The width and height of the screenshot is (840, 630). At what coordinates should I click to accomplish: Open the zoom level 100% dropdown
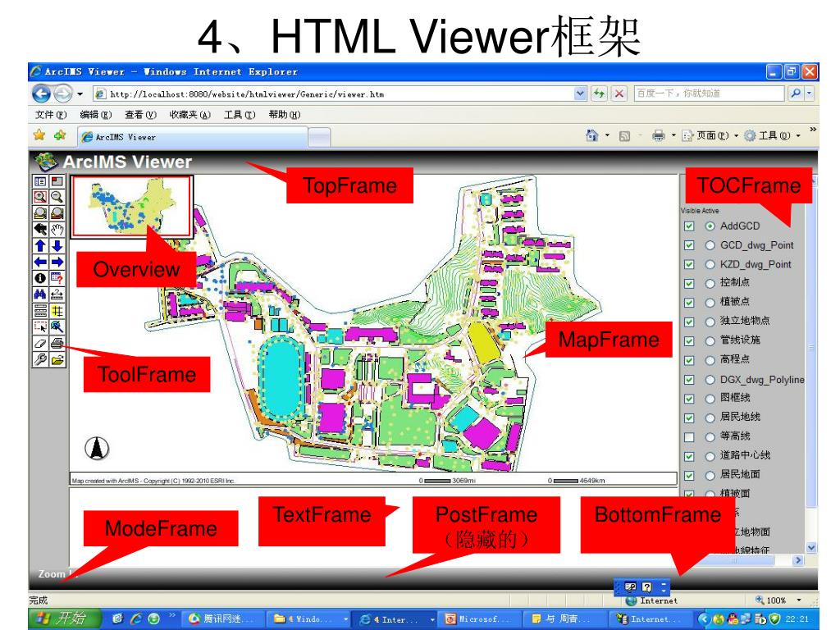(799, 600)
